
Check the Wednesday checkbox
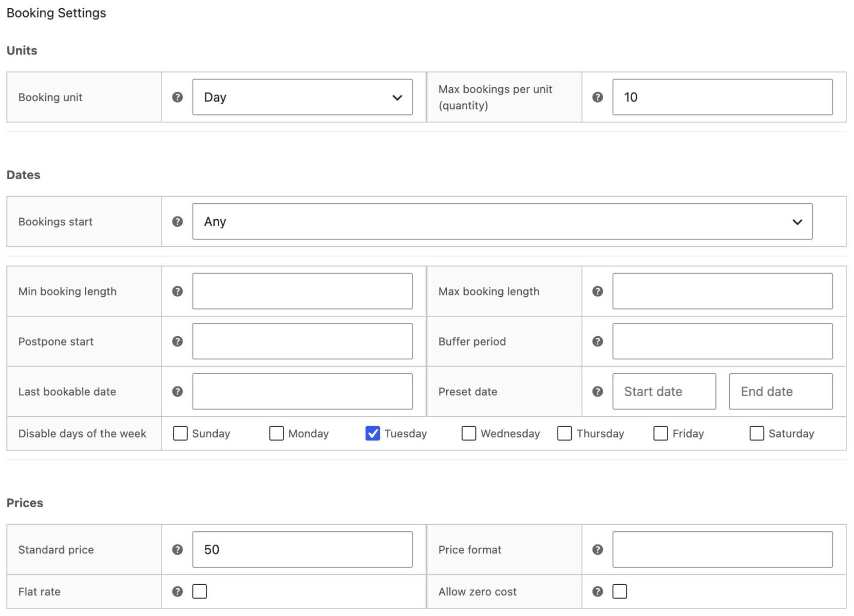point(468,433)
